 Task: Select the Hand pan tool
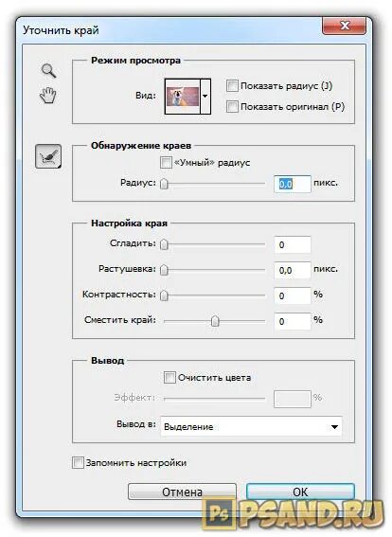(x=48, y=96)
